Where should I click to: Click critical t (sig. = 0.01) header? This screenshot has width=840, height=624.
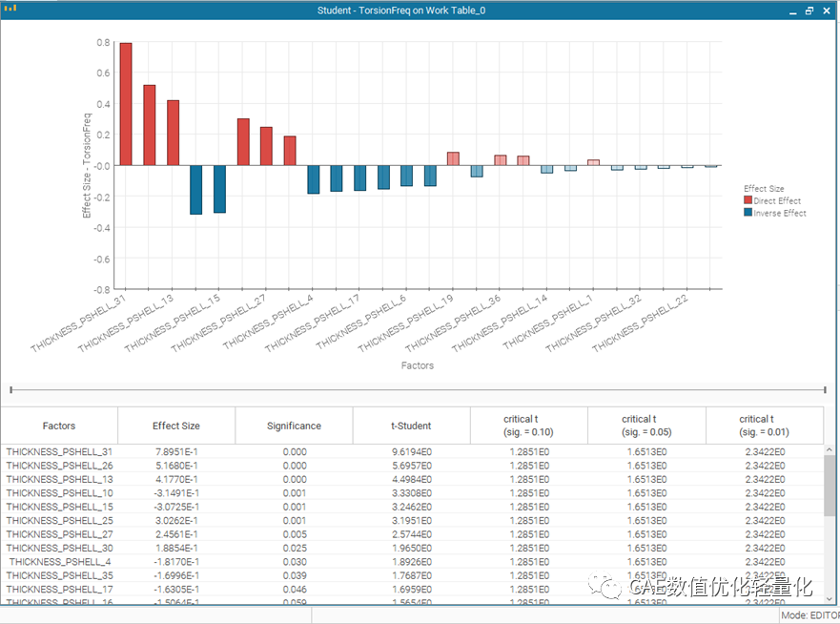click(765, 426)
